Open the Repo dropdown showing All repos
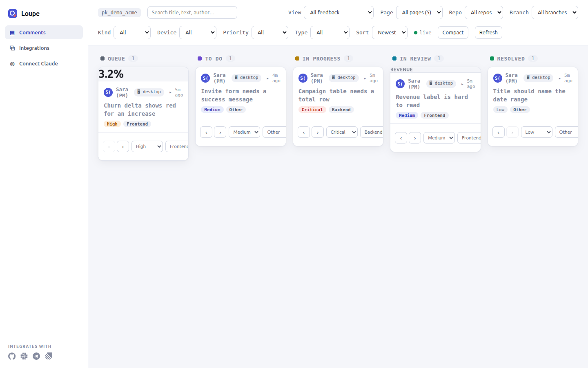 (x=484, y=12)
